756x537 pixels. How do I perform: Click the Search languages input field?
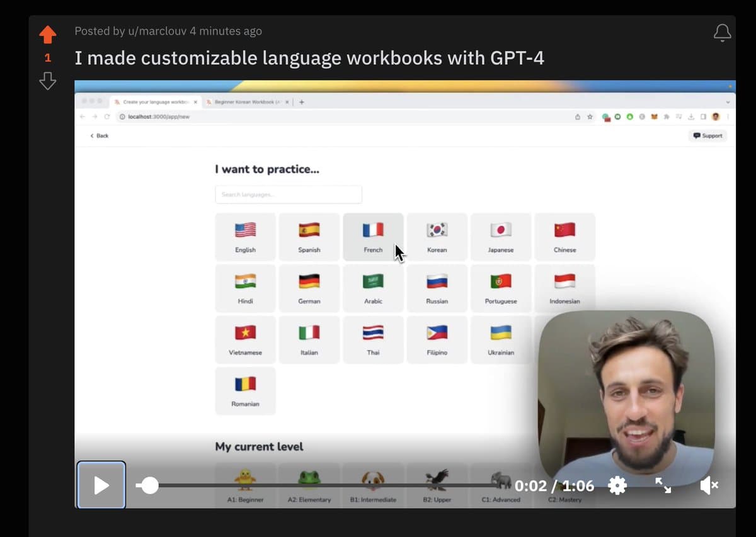pyautogui.click(x=289, y=195)
